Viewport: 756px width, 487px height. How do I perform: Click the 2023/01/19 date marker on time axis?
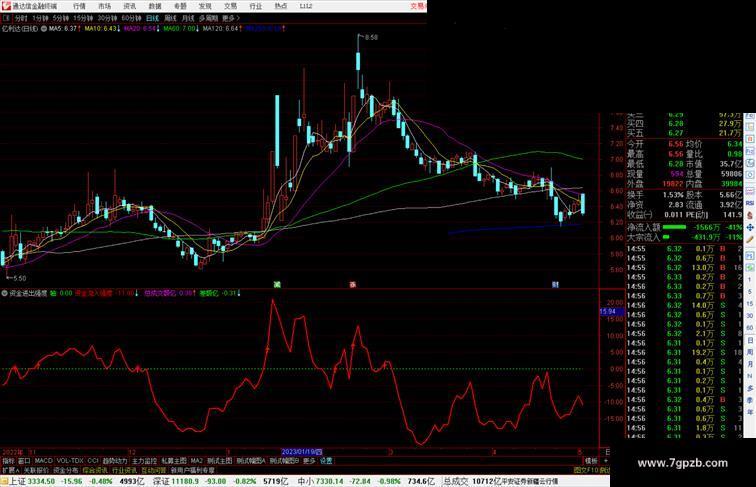point(302,452)
